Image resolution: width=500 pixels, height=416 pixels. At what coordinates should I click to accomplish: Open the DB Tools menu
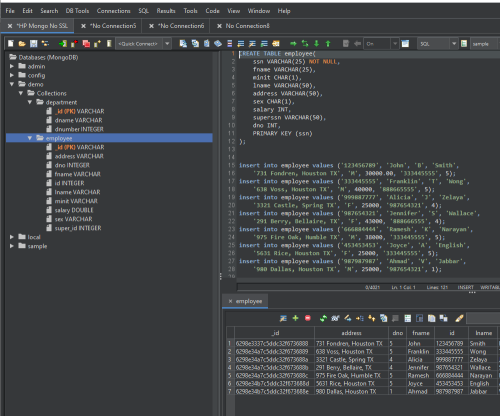(x=77, y=11)
